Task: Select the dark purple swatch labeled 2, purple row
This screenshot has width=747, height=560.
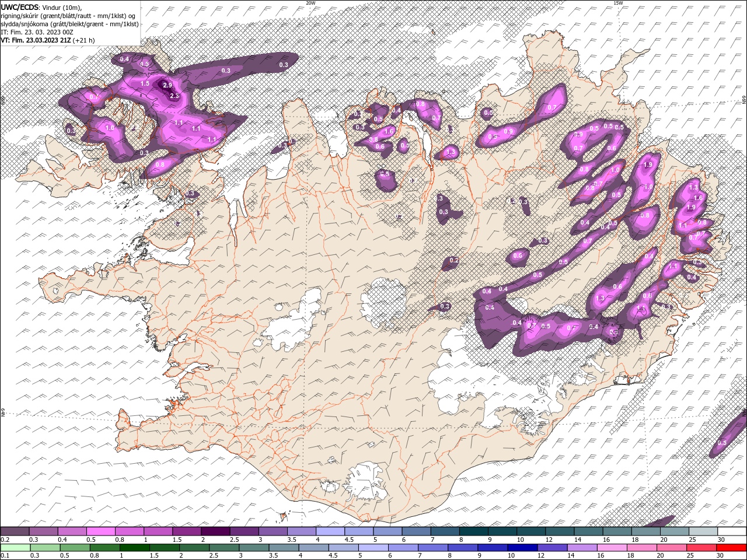Action: pyautogui.click(x=215, y=531)
